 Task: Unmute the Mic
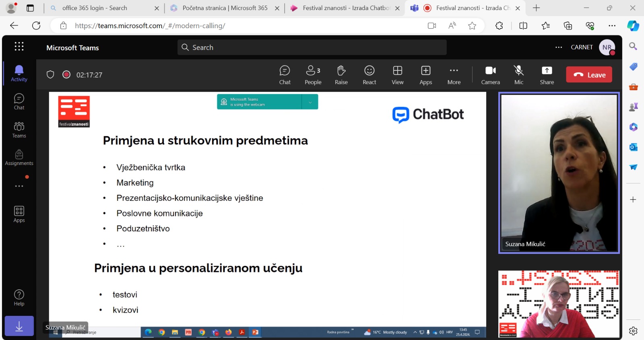(x=518, y=75)
